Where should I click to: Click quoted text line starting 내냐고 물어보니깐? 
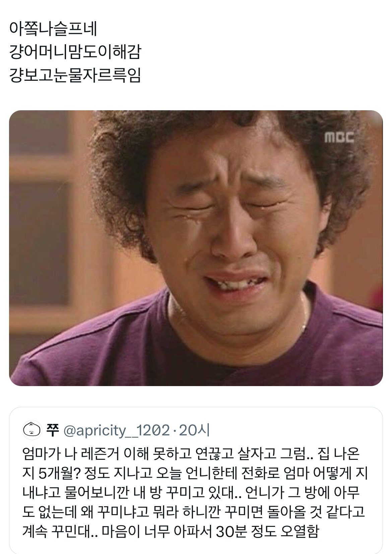(x=191, y=493)
